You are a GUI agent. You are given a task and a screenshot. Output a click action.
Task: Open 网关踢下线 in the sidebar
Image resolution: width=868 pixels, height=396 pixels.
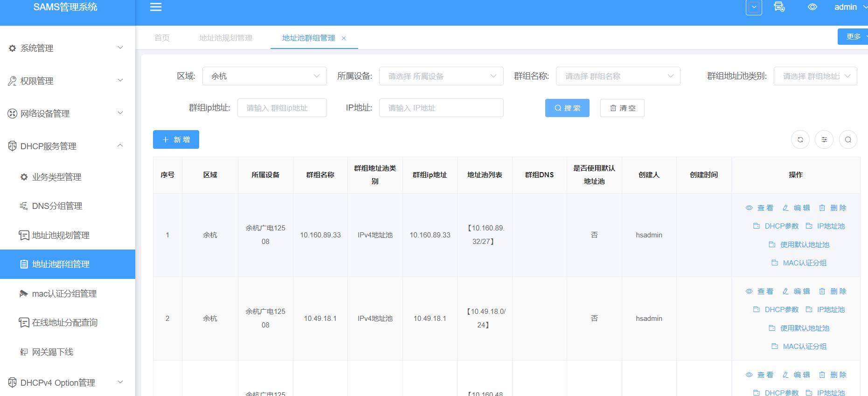coord(68,352)
